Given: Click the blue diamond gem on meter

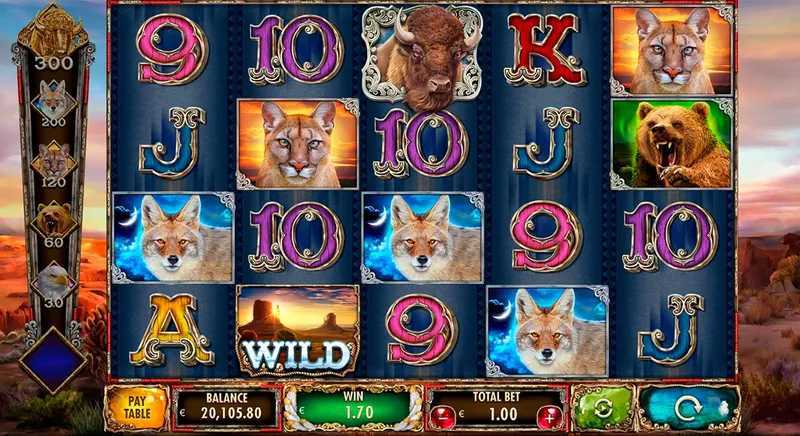Looking at the screenshot, I should click(53, 360).
